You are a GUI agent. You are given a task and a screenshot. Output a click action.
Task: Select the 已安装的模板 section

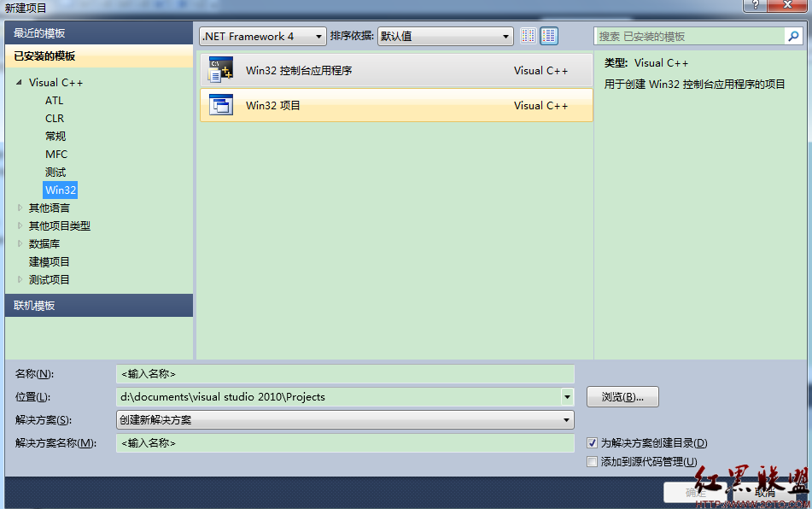click(x=99, y=56)
